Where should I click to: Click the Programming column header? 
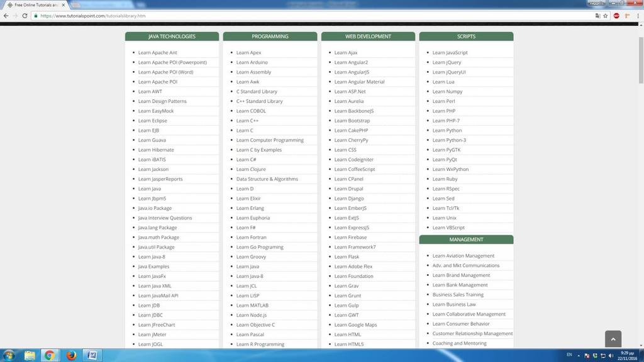[x=270, y=36]
